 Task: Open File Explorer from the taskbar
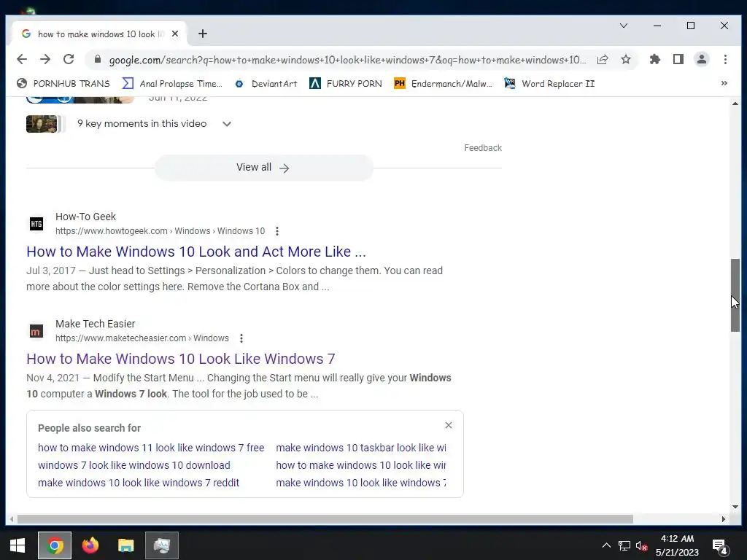tap(125, 545)
